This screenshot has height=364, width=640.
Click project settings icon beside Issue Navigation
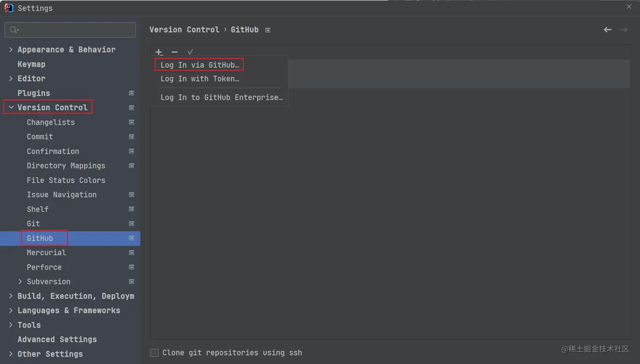coord(132,195)
